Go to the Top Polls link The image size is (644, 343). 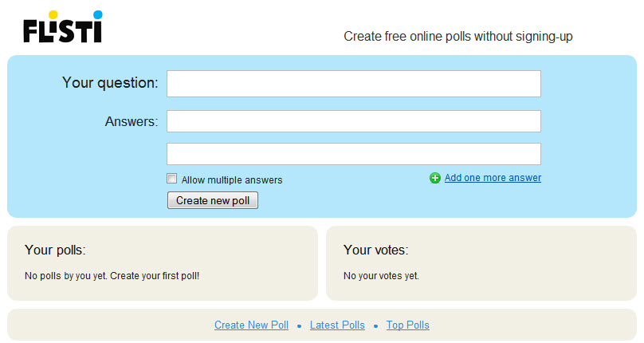pos(408,325)
